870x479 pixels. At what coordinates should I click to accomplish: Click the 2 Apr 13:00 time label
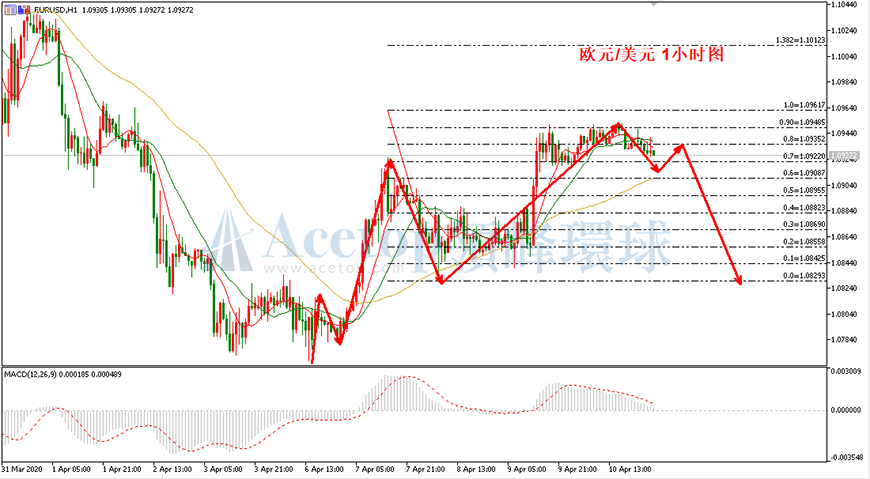tap(173, 470)
